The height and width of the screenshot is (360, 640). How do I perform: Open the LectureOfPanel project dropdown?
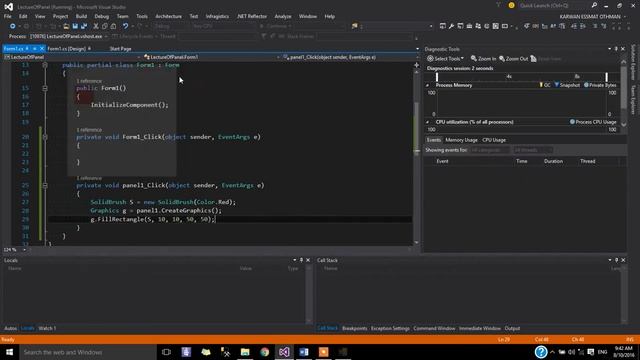pos(71,57)
